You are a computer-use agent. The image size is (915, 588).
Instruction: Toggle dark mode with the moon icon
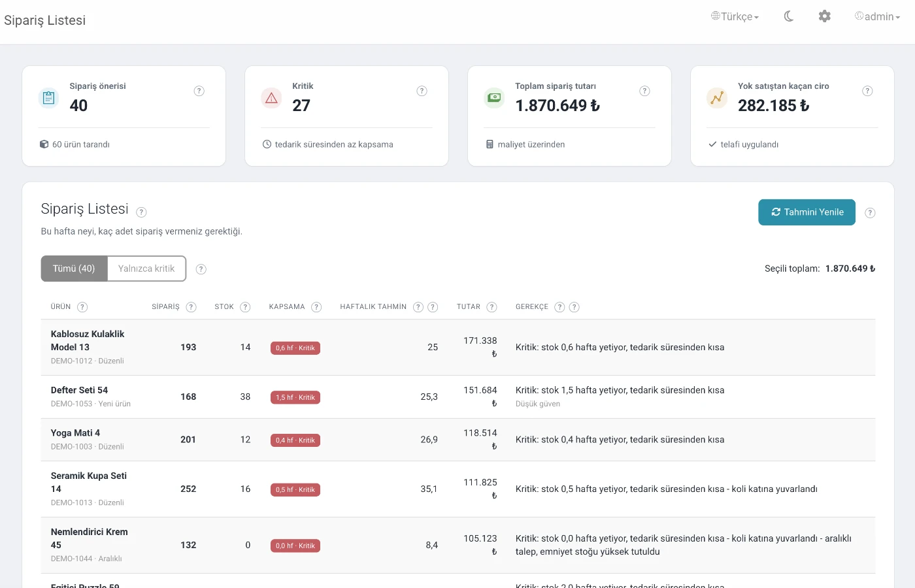pos(789,16)
